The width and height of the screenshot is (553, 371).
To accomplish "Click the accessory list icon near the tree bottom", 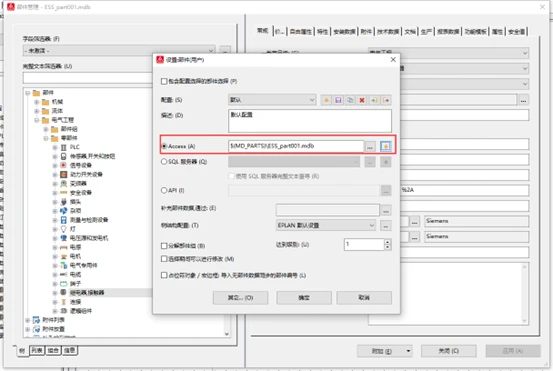I will pos(36,320).
